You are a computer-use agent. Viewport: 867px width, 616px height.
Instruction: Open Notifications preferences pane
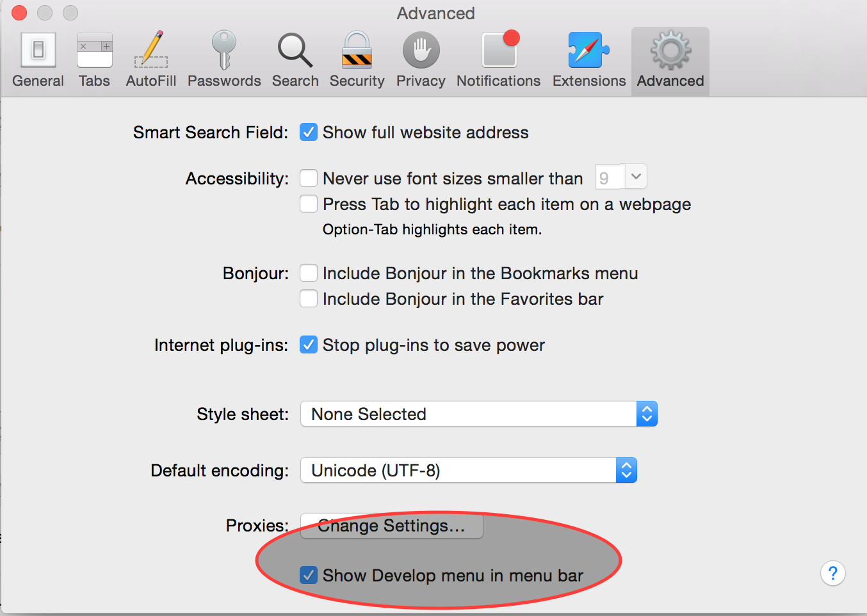coord(498,61)
